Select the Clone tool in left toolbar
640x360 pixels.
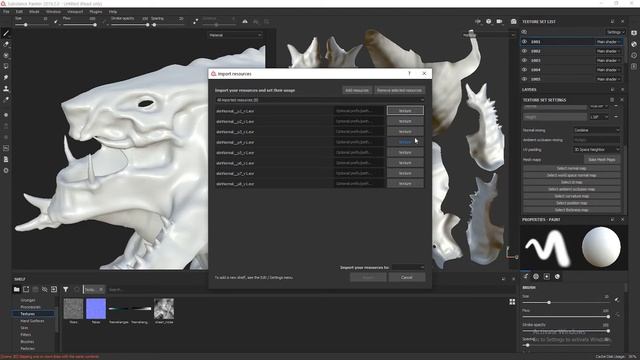(6, 88)
